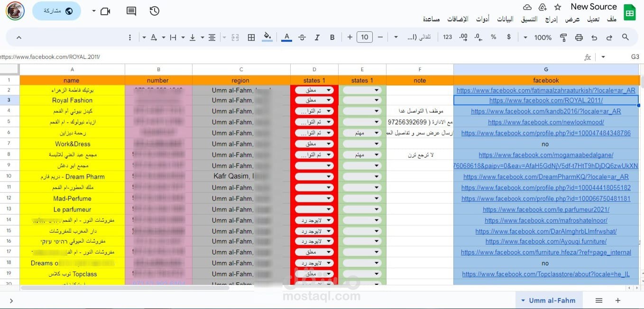The width and height of the screenshot is (644, 309).
Task: Select the facebook column G header
Action: pos(546,69)
